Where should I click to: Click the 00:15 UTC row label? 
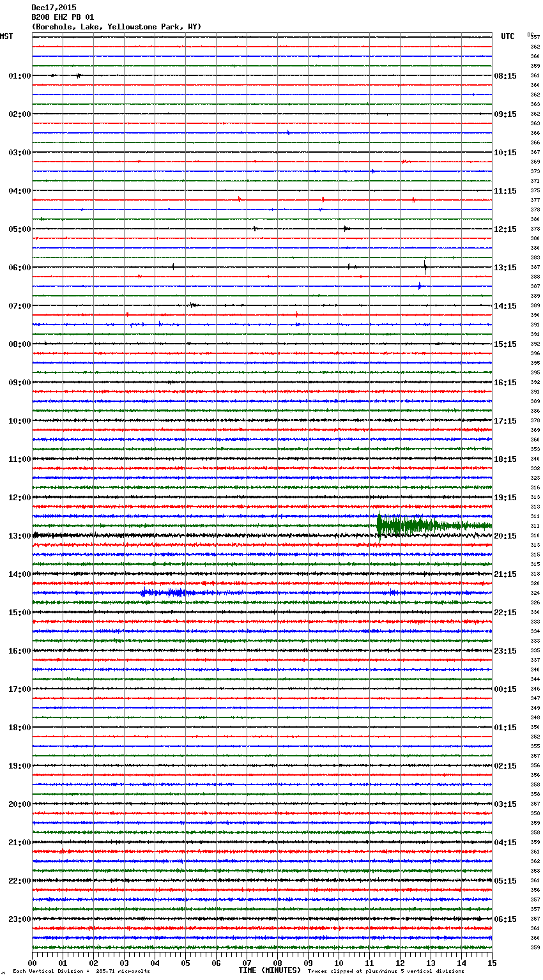pos(505,689)
